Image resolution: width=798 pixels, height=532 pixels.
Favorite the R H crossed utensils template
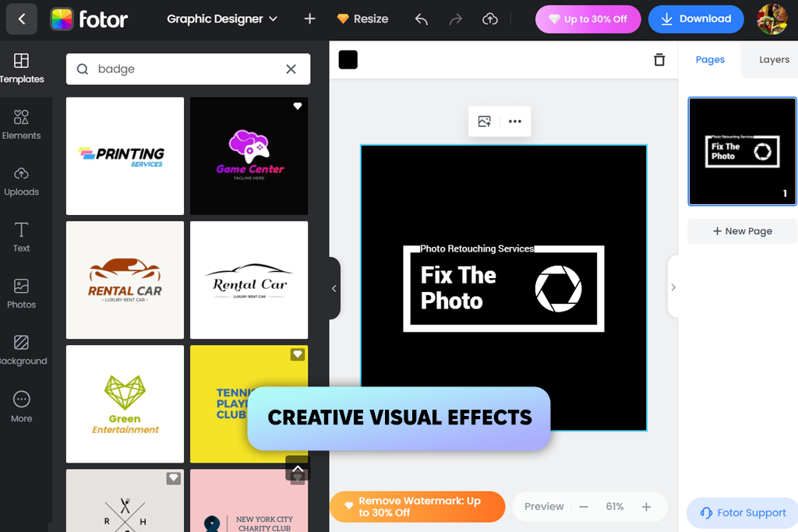pyautogui.click(x=174, y=478)
